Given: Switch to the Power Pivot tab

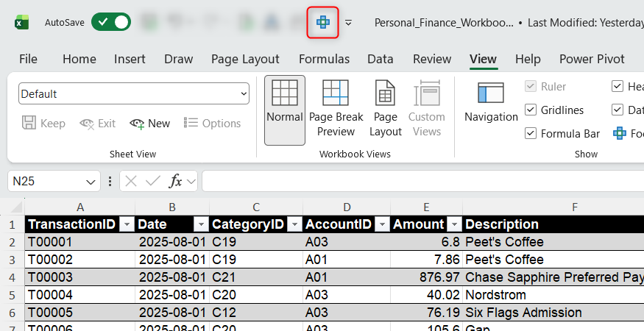Looking at the screenshot, I should [592, 59].
